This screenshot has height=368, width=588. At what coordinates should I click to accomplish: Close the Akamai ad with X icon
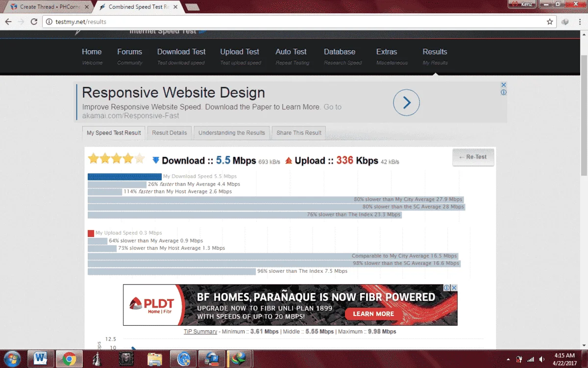(x=503, y=85)
